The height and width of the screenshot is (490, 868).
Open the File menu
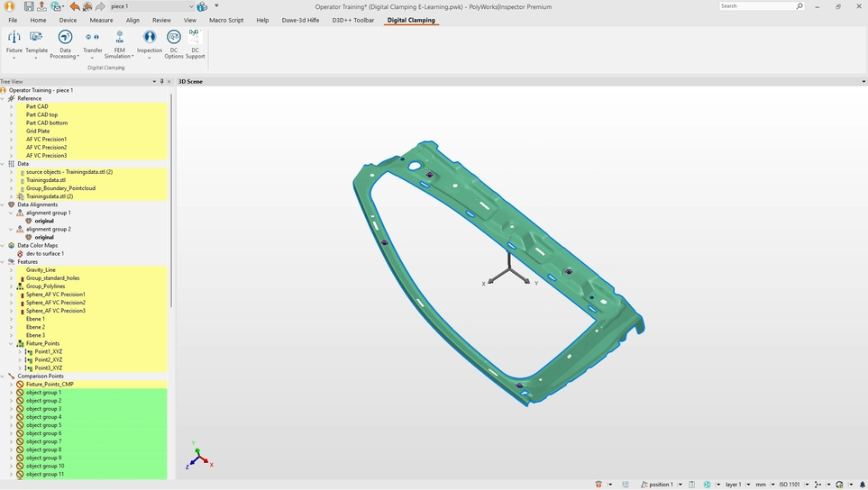tap(13, 20)
